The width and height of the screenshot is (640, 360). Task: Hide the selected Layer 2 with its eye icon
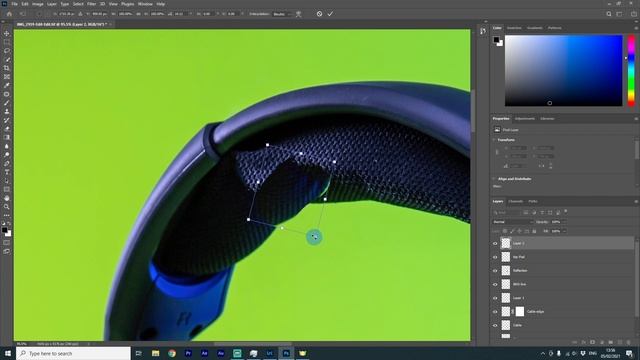tap(495, 244)
